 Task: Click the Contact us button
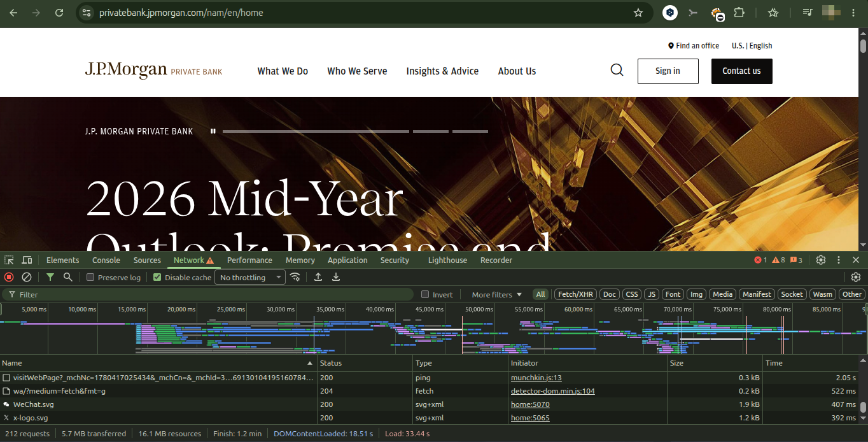click(741, 71)
